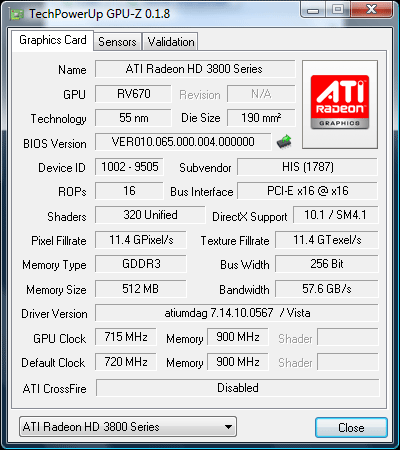This screenshot has height=450, width=400.
Task: Click the BIOS Version label
Action: pyautogui.click(x=55, y=144)
